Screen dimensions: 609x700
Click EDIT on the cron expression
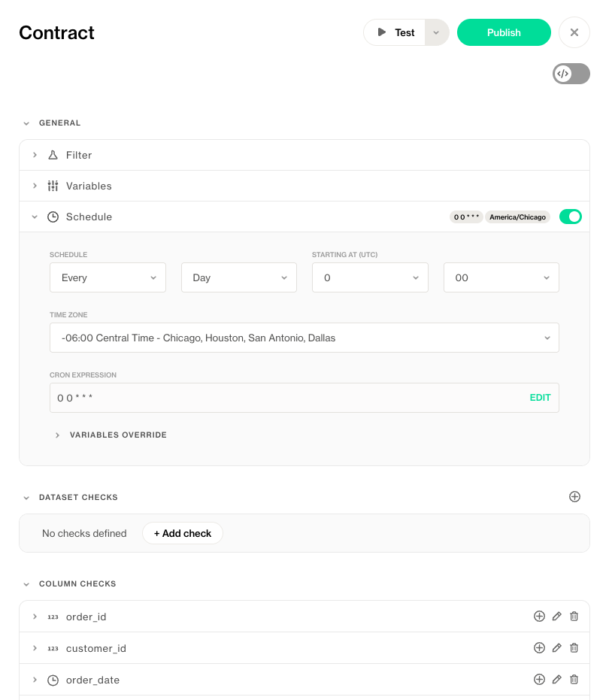[540, 398]
